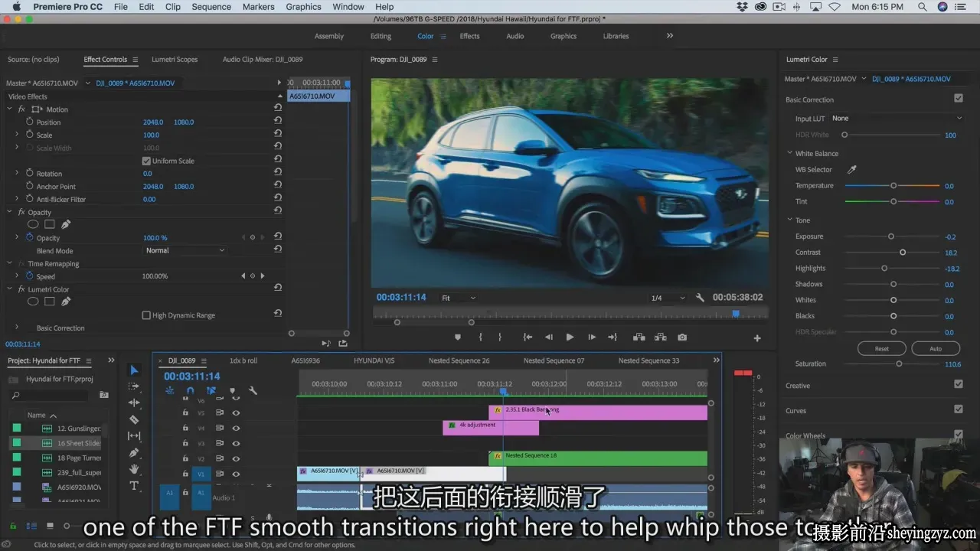Select the Razor tool
The width and height of the screenshot is (980, 551).
134,419
